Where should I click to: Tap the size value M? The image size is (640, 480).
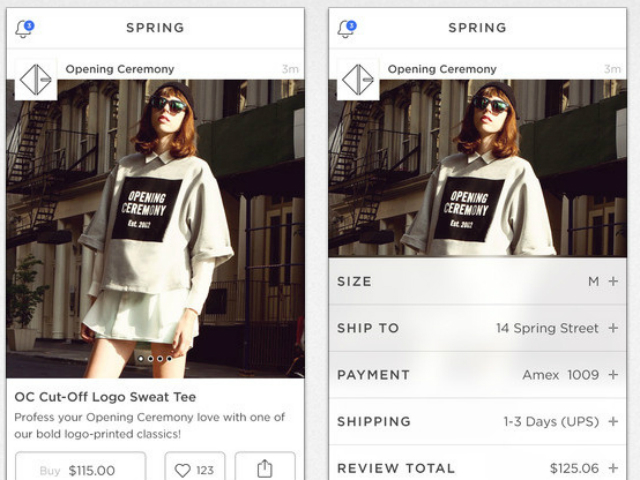point(594,281)
